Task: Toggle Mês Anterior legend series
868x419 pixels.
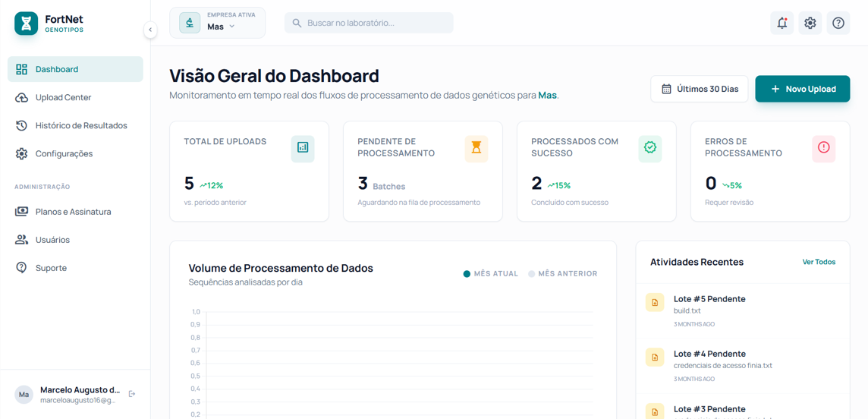Action: (x=563, y=273)
